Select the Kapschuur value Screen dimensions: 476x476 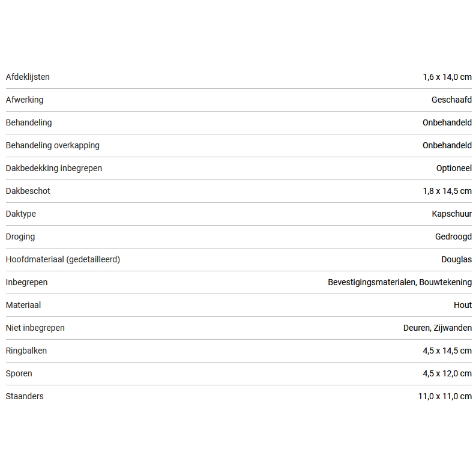(451, 214)
